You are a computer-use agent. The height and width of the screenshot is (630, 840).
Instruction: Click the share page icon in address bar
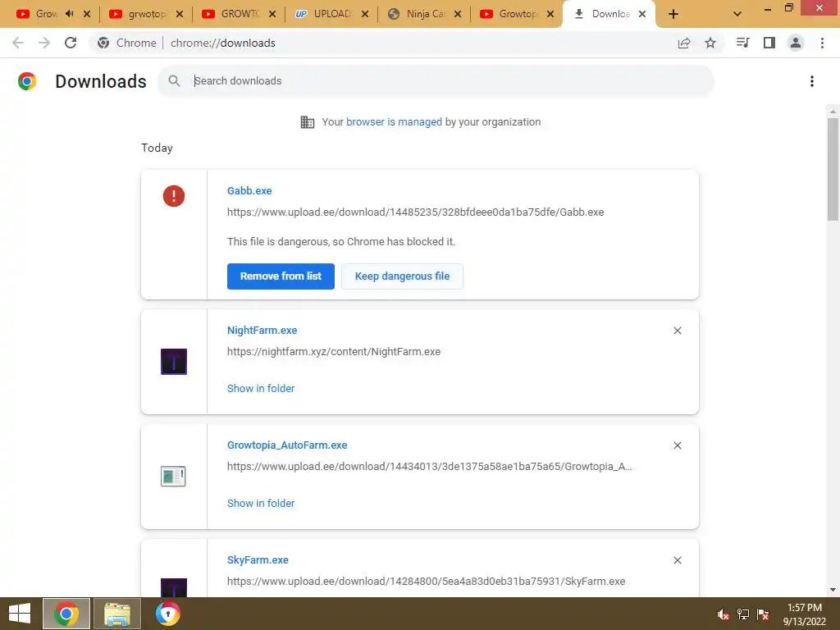point(684,43)
